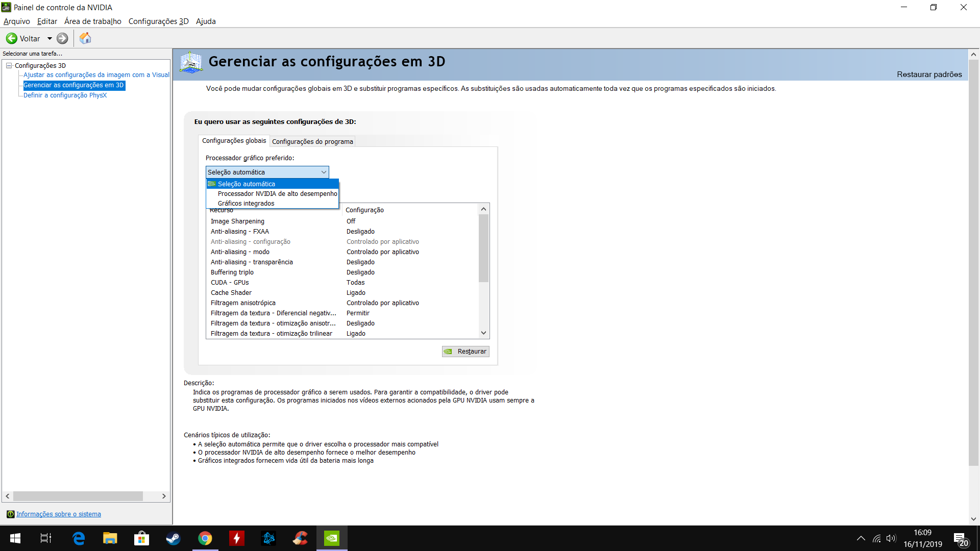Click Restaurar padrões link
The height and width of the screenshot is (551, 980).
[929, 74]
